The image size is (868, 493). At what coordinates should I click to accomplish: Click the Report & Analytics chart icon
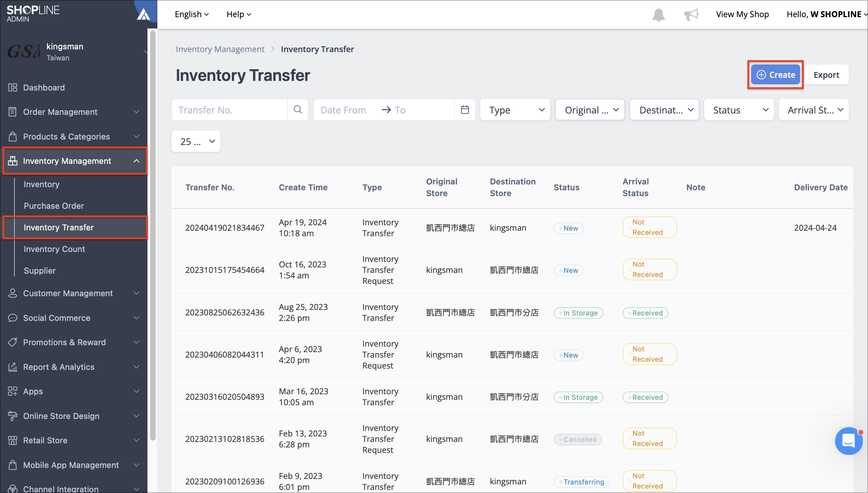click(x=13, y=367)
